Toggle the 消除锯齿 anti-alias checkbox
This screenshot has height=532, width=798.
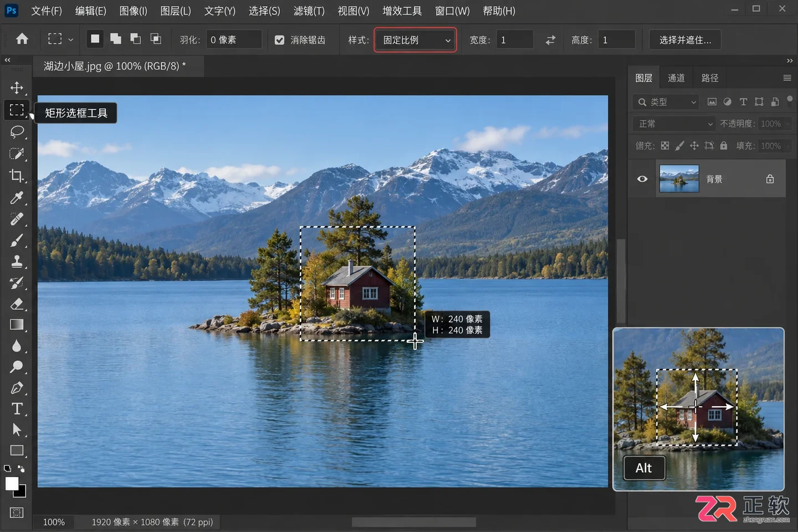(x=279, y=40)
